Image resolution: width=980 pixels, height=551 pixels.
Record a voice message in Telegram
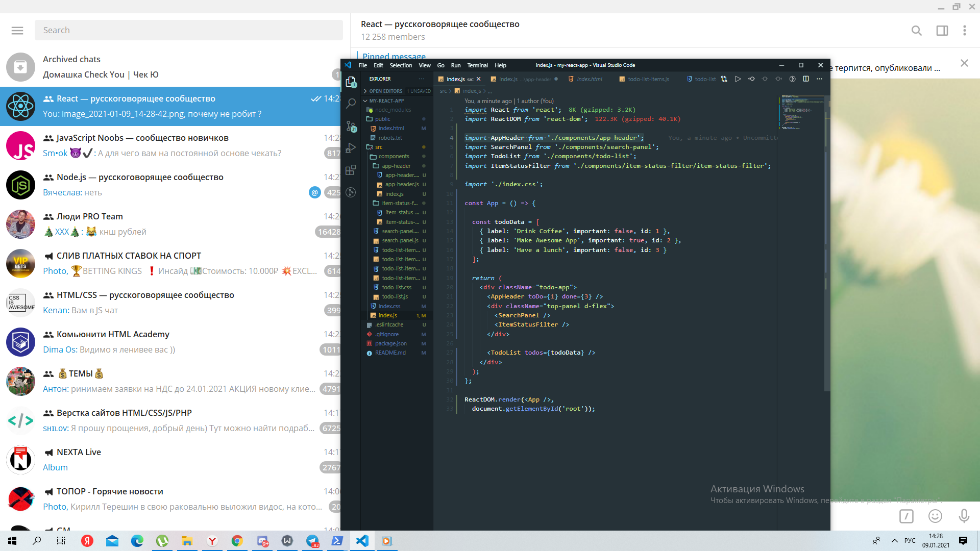(x=964, y=516)
